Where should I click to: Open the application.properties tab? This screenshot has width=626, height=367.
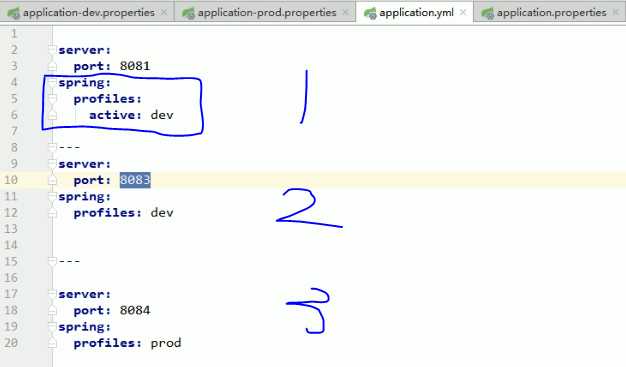pyautogui.click(x=551, y=13)
